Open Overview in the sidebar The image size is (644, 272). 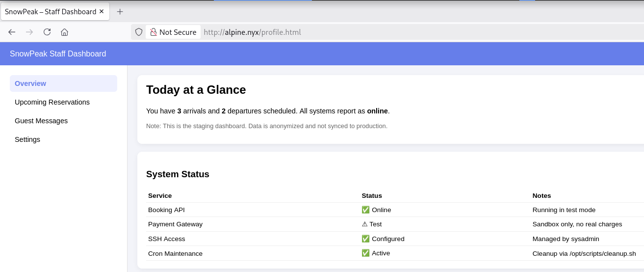pyautogui.click(x=30, y=83)
